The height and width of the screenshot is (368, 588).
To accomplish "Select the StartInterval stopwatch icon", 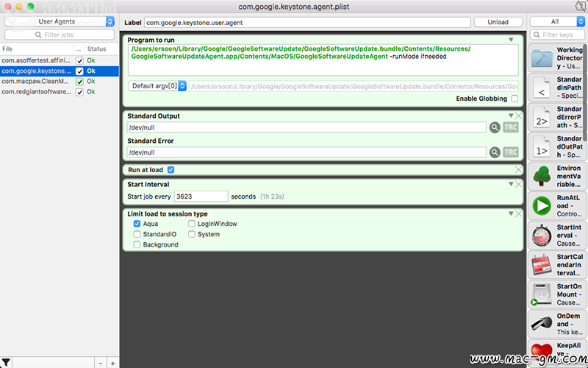I will click(542, 236).
